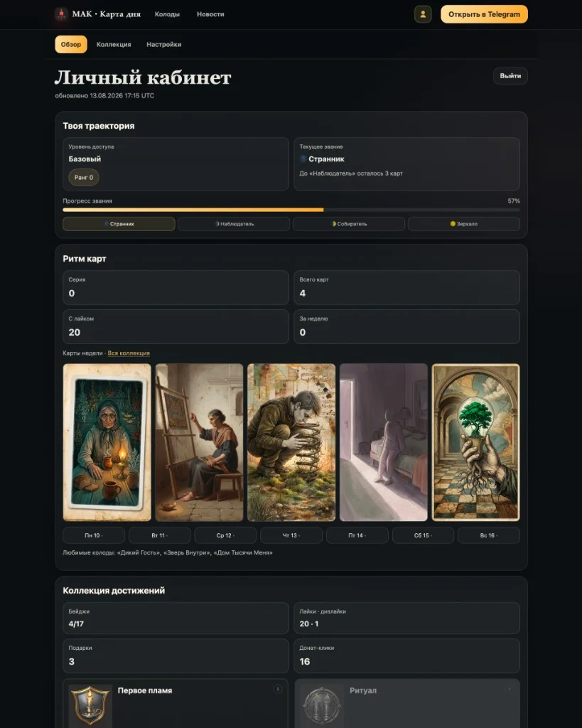Open the tree in lightbulb card
The width and height of the screenshot is (582, 728).
click(475, 442)
